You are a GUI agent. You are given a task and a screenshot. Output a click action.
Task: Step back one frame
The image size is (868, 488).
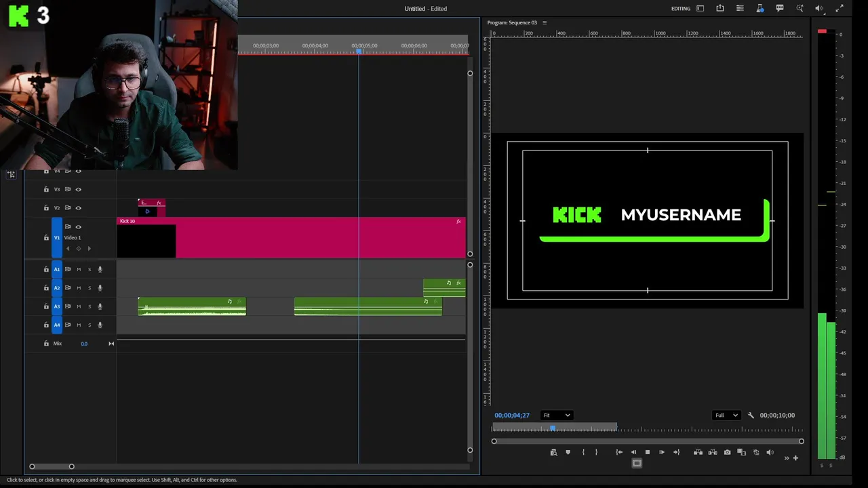point(633,452)
